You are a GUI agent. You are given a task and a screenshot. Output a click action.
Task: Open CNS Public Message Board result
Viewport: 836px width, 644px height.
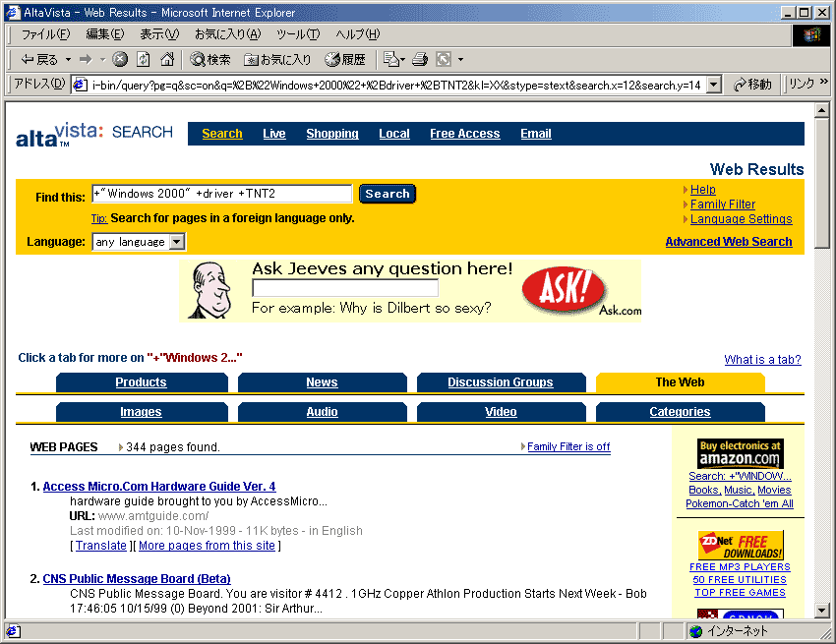tap(137, 579)
